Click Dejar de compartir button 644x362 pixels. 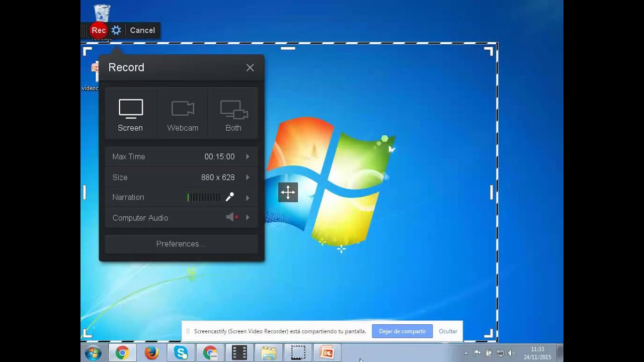402,331
